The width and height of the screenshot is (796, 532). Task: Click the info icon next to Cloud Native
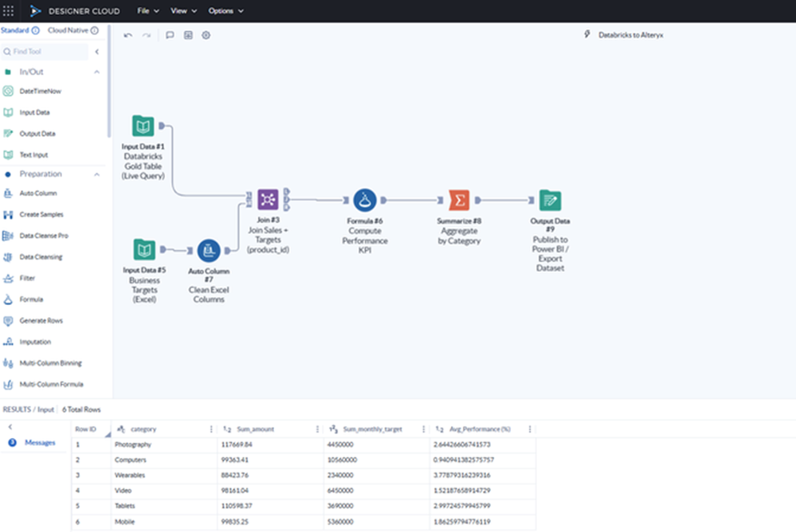95,30
